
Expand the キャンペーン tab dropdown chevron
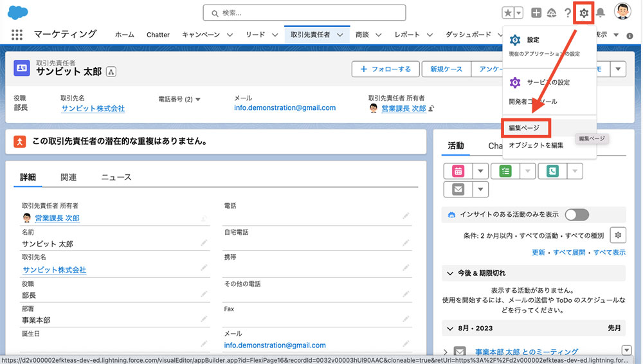click(x=230, y=35)
